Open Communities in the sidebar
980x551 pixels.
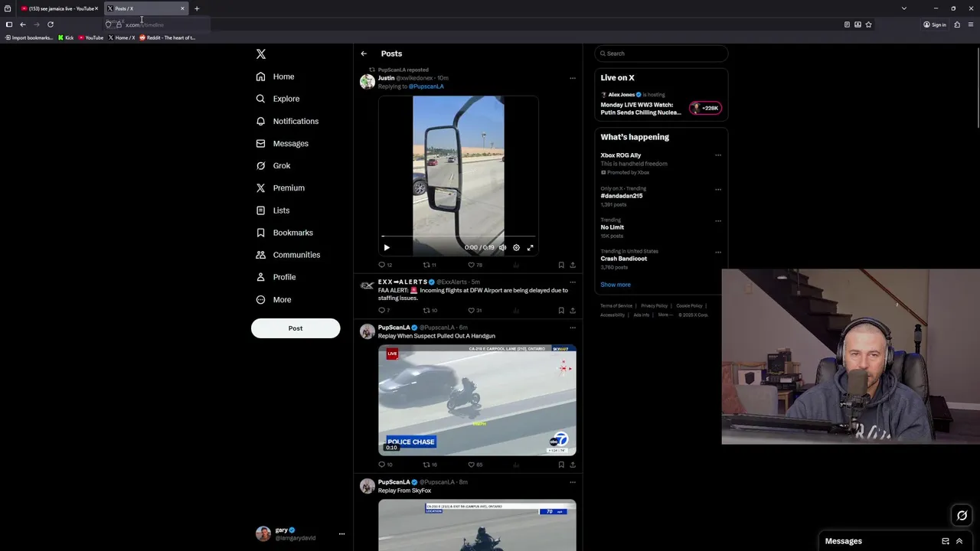(288, 255)
